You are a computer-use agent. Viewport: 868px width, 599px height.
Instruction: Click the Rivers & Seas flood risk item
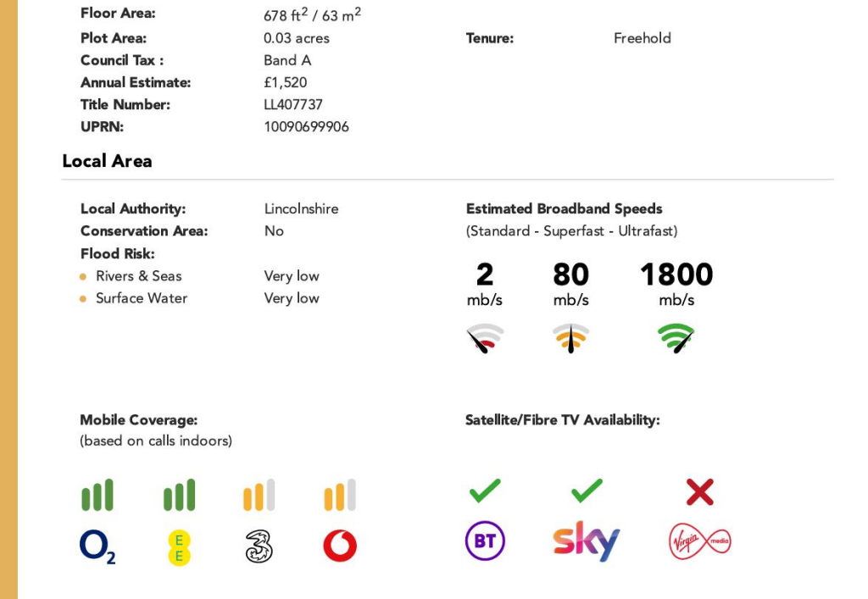tap(138, 276)
